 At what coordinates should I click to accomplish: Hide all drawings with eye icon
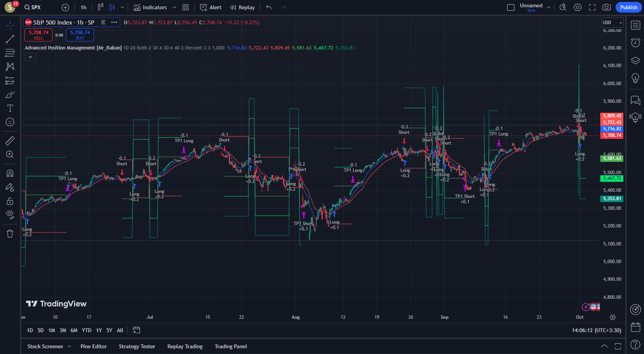[10, 214]
